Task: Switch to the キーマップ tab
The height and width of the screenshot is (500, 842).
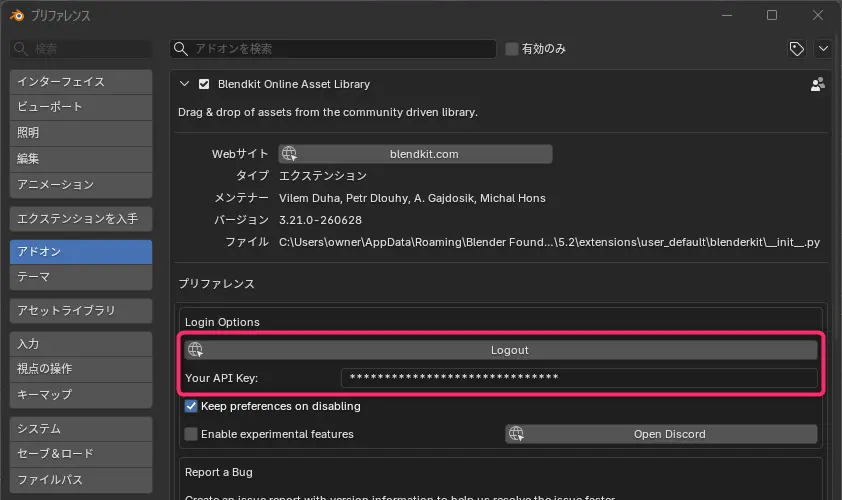Action: (81, 395)
